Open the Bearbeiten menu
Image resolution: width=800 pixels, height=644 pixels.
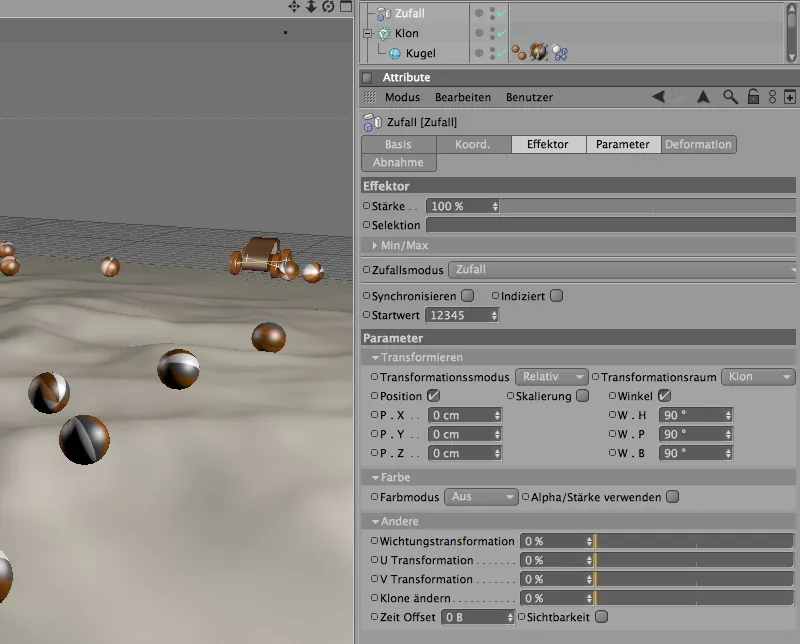click(x=462, y=97)
